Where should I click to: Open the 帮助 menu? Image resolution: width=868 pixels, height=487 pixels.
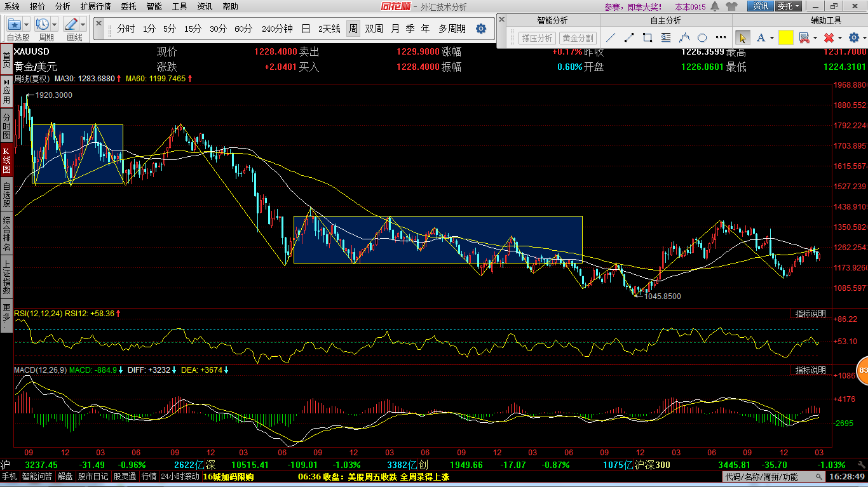(x=231, y=6)
